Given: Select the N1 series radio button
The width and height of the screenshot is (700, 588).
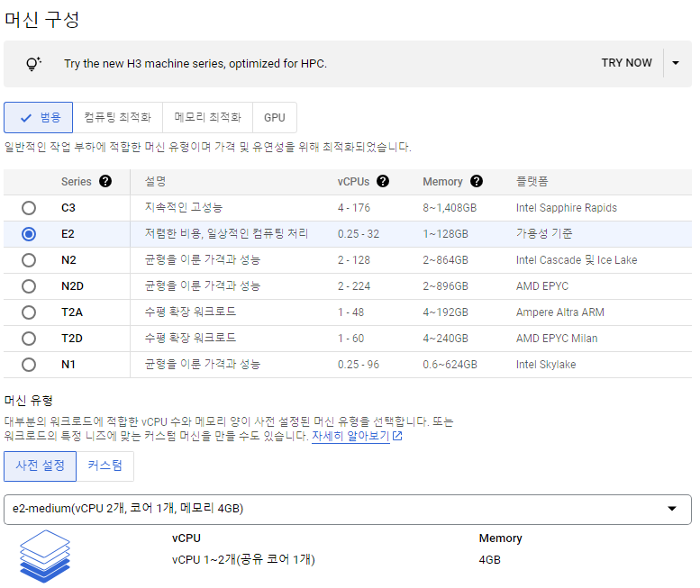Looking at the screenshot, I should coord(29,365).
